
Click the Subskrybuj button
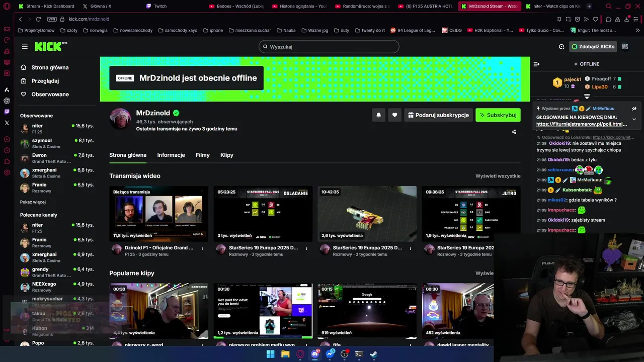498,115
